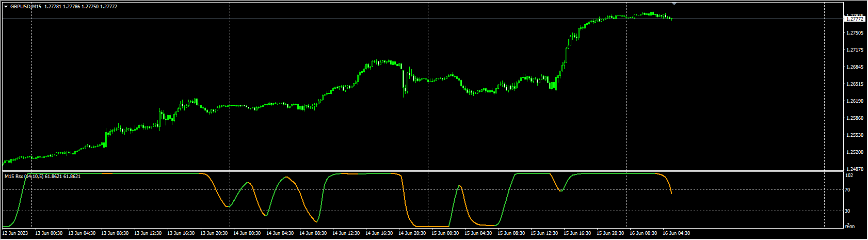Click the 1.26190 price scale label
Viewport: 868px width, 240px height.
coord(855,101)
